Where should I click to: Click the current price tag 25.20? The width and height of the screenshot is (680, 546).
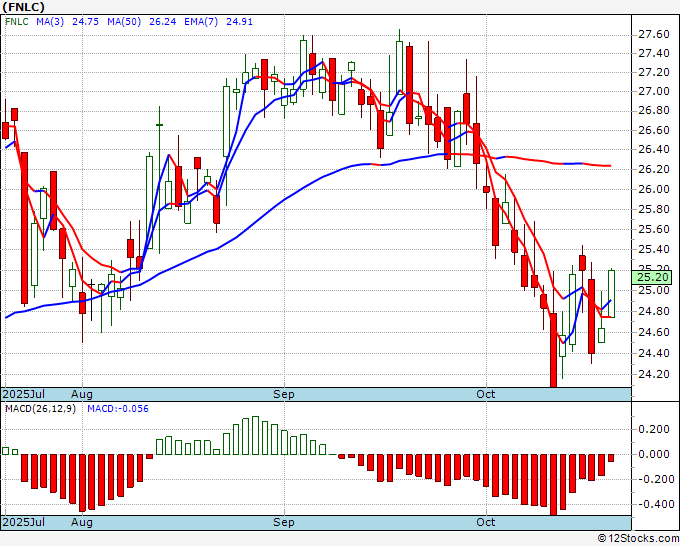click(652, 278)
